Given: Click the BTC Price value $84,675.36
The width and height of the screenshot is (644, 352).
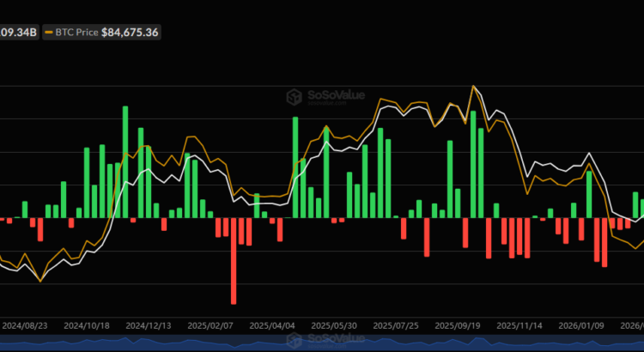Looking at the screenshot, I should click(x=130, y=33).
